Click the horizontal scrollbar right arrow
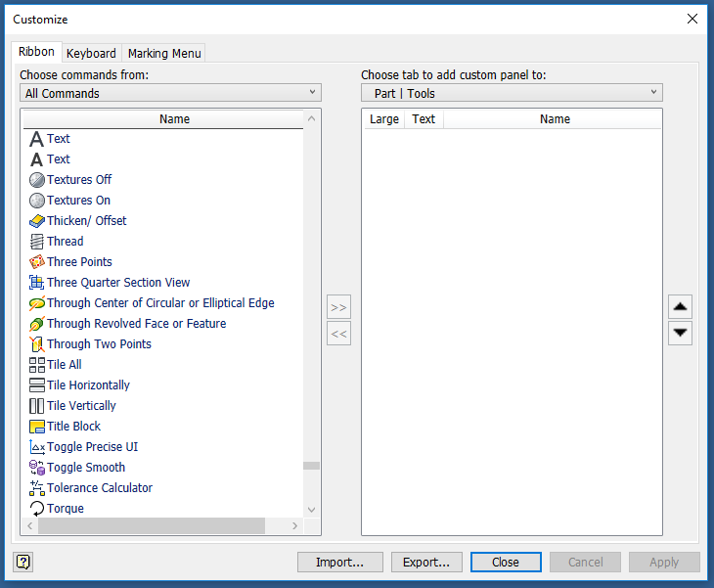This screenshot has height=588, width=714. [x=294, y=525]
